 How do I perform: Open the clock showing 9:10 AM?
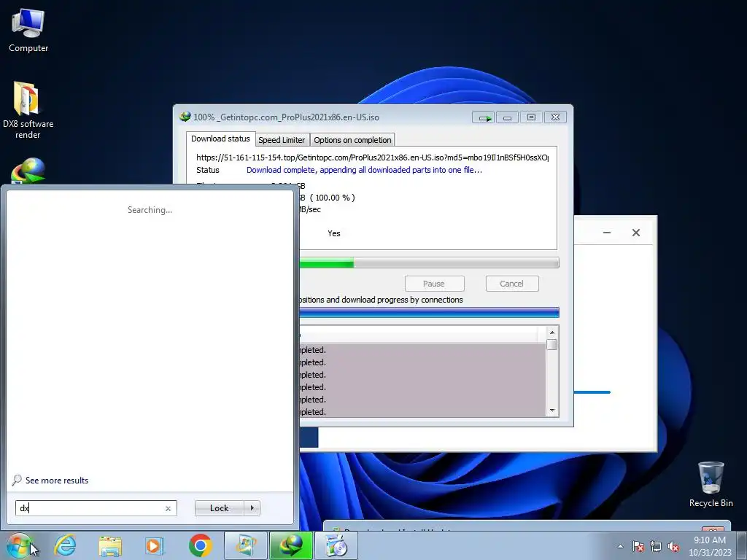coord(710,546)
